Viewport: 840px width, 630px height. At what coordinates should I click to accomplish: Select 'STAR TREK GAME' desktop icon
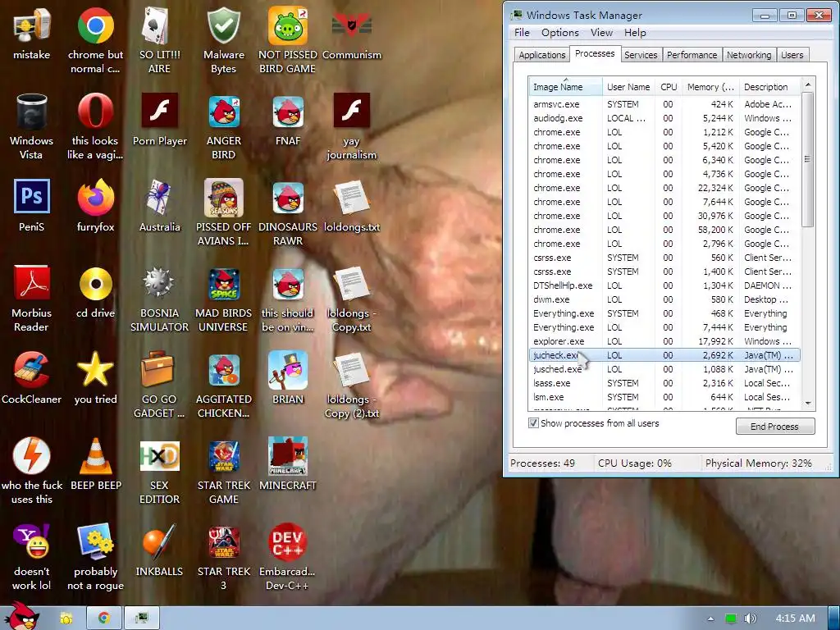click(223, 472)
